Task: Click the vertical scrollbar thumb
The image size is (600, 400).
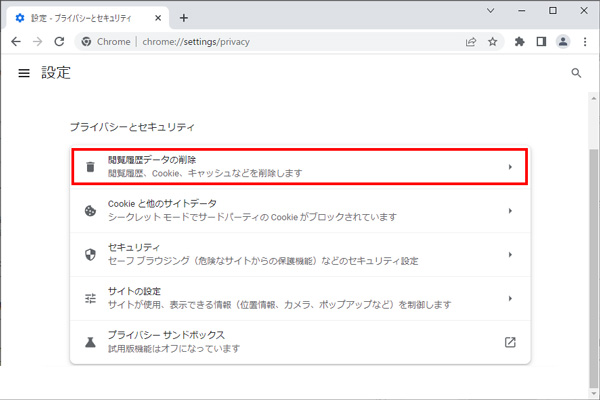Action: tap(594, 268)
